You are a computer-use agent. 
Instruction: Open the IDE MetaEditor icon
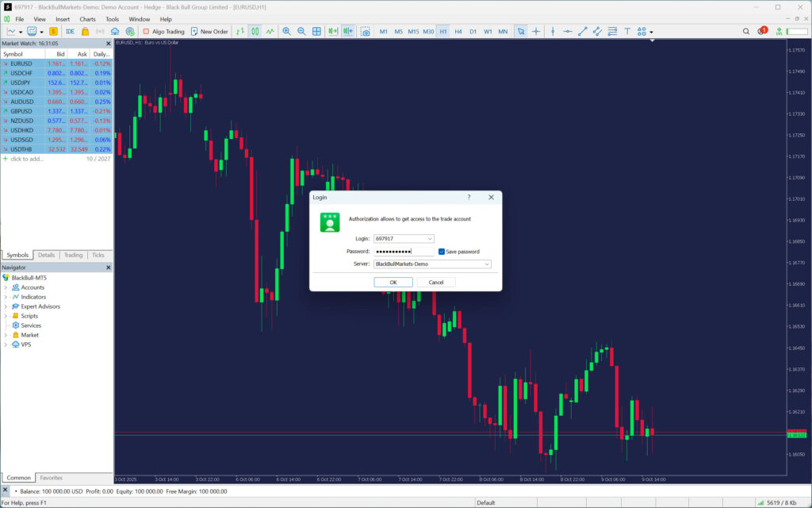click(70, 32)
